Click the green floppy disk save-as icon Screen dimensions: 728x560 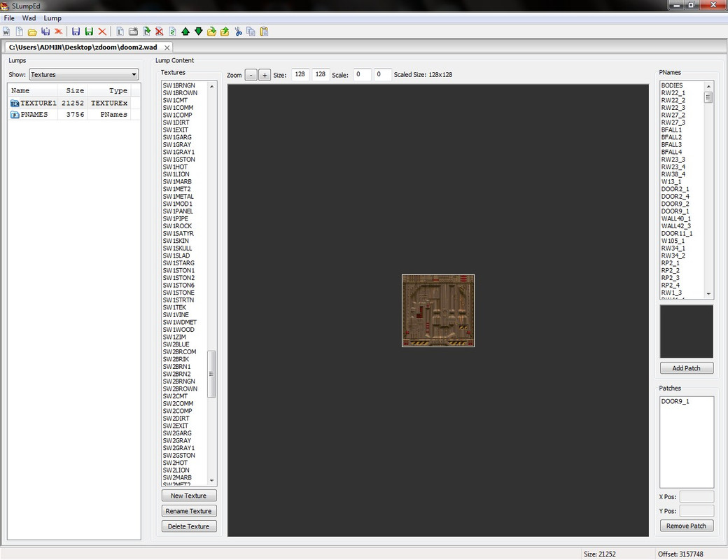89,31
